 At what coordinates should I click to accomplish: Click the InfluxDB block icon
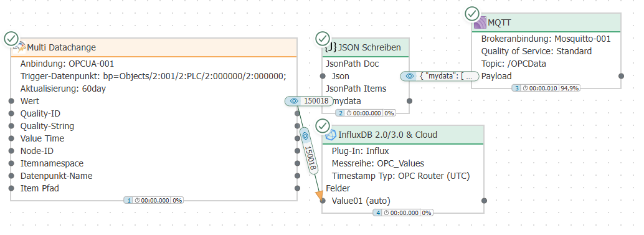coord(331,135)
